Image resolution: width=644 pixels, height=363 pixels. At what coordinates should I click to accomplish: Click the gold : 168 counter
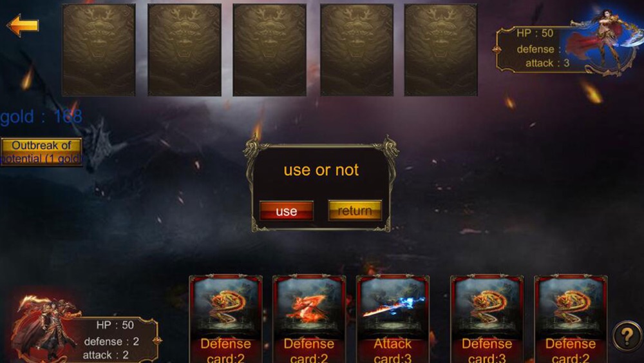pos(41,117)
